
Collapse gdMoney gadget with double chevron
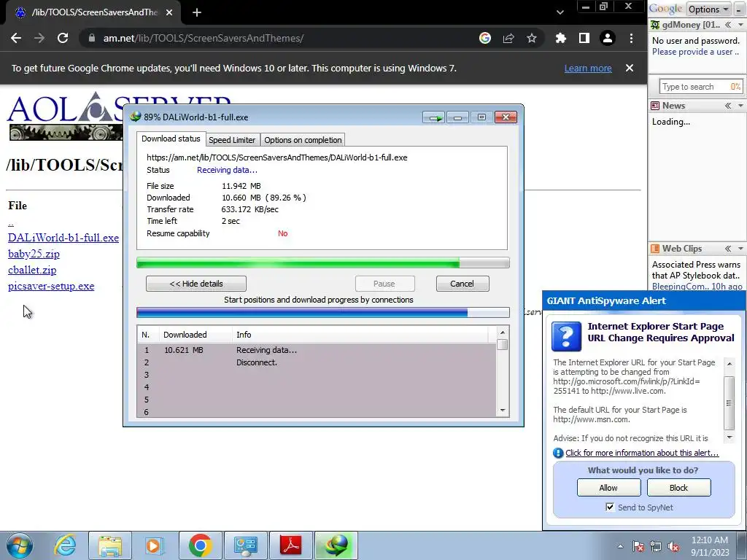point(728,25)
